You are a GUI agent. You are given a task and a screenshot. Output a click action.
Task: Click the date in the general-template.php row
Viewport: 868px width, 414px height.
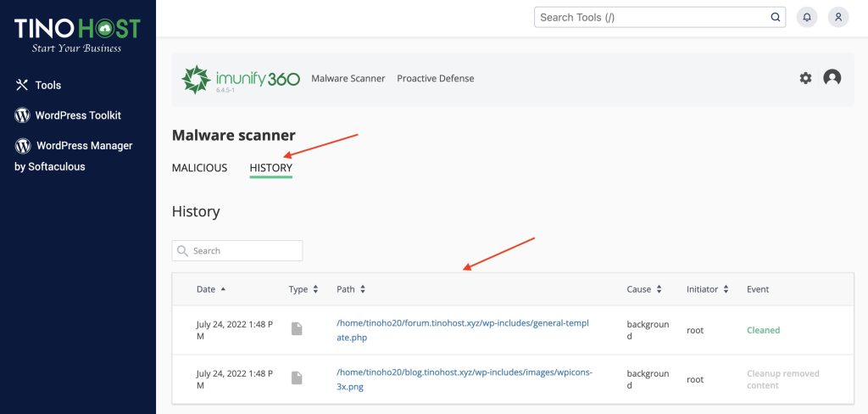234,330
